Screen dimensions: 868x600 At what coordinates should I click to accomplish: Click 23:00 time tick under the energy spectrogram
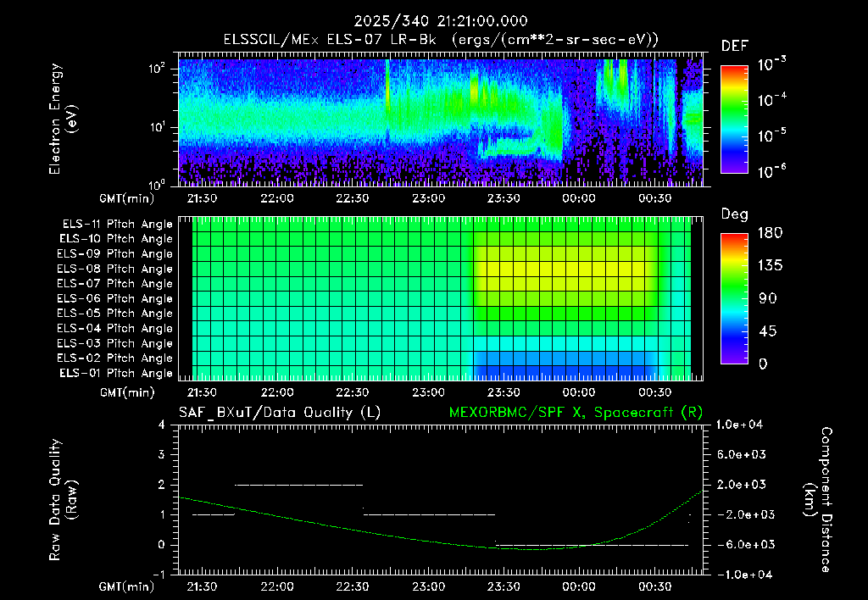pos(428,198)
